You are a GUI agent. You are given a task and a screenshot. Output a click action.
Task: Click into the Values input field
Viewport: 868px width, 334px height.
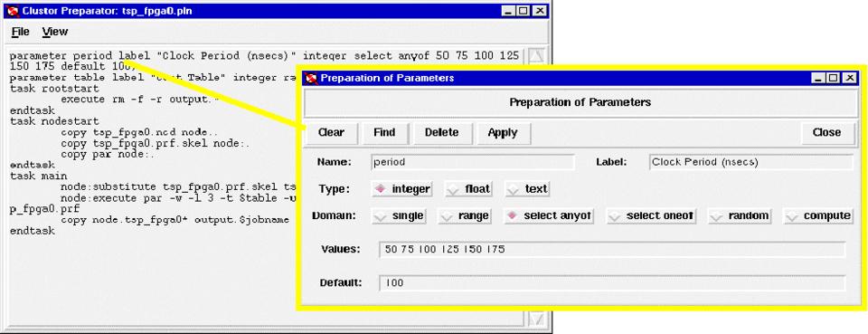tap(612, 249)
